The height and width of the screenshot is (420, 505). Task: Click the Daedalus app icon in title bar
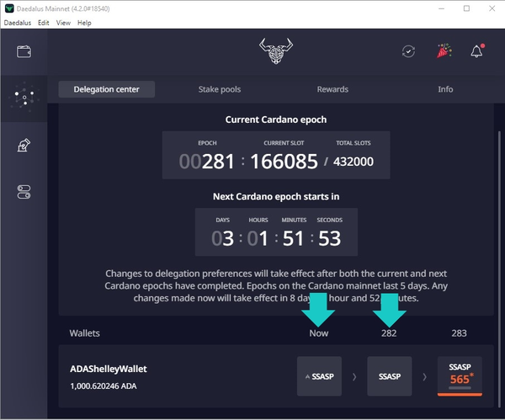[9, 8]
